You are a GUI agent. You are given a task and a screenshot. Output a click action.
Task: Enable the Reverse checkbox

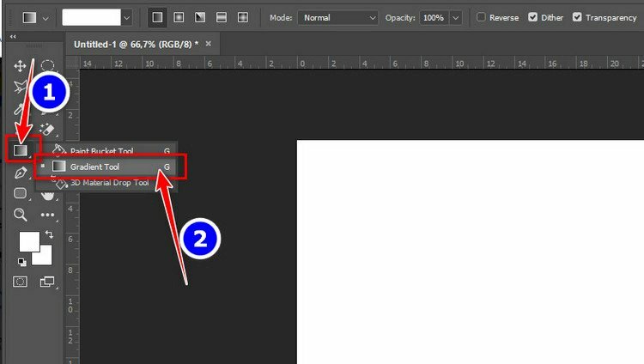481,17
